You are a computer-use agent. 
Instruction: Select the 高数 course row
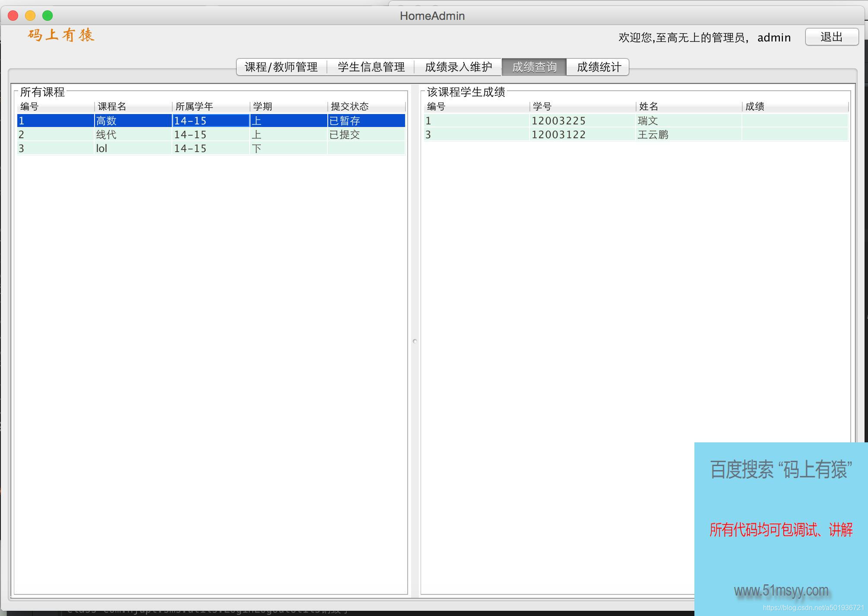[x=211, y=121]
